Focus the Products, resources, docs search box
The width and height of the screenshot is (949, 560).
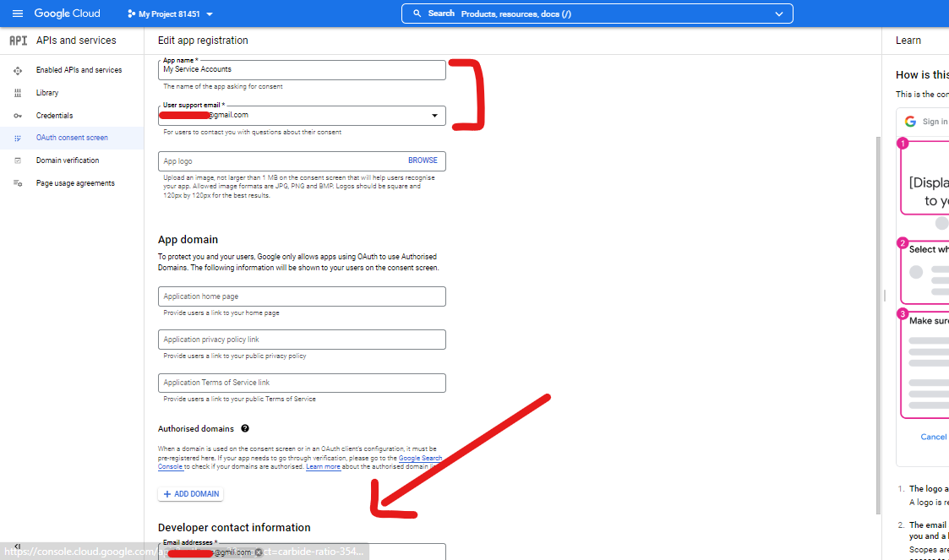pyautogui.click(x=596, y=14)
